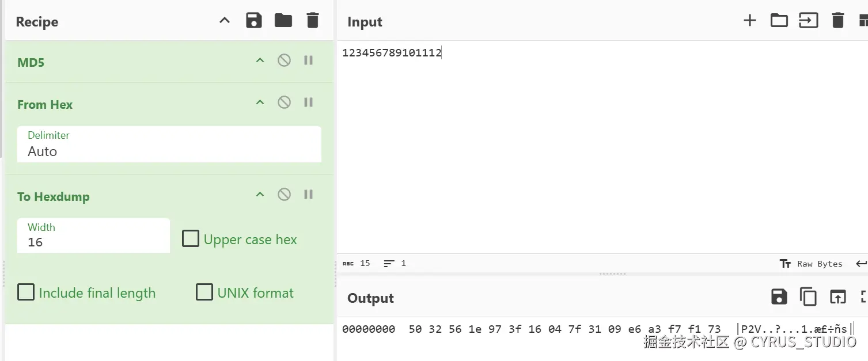Clear the recipe with the trash icon

click(x=313, y=21)
